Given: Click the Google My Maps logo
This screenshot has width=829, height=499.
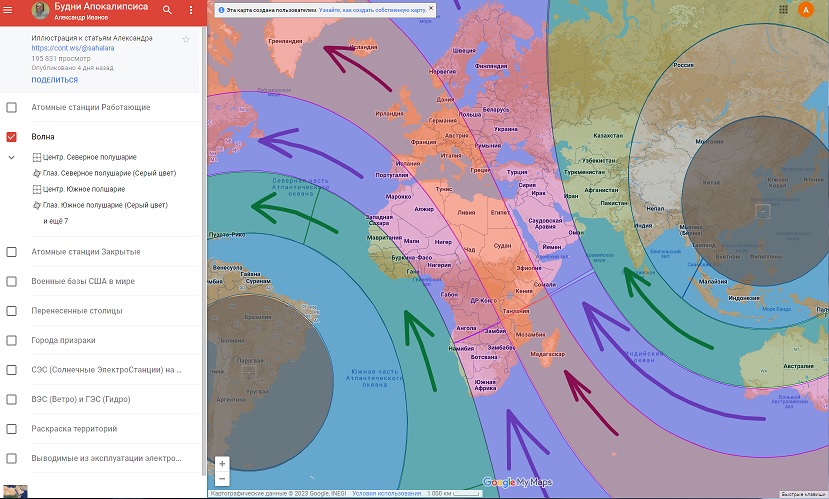Looking at the screenshot, I should pos(517,482).
